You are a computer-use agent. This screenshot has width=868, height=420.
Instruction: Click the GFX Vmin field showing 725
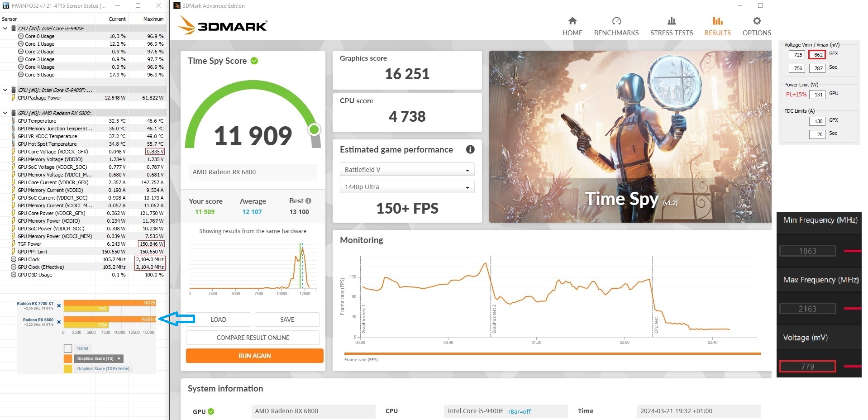[x=796, y=55]
